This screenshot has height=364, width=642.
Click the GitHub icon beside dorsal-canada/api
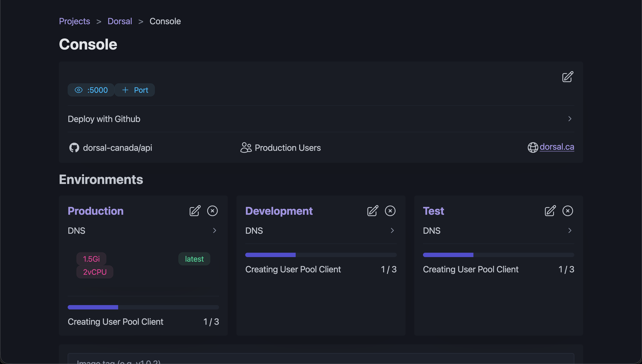pyautogui.click(x=74, y=148)
